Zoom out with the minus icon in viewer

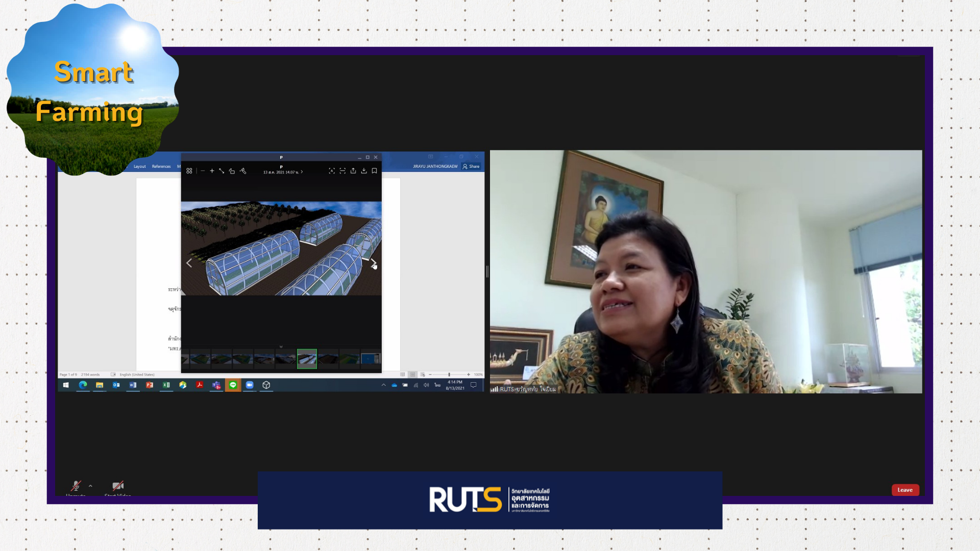(x=203, y=171)
